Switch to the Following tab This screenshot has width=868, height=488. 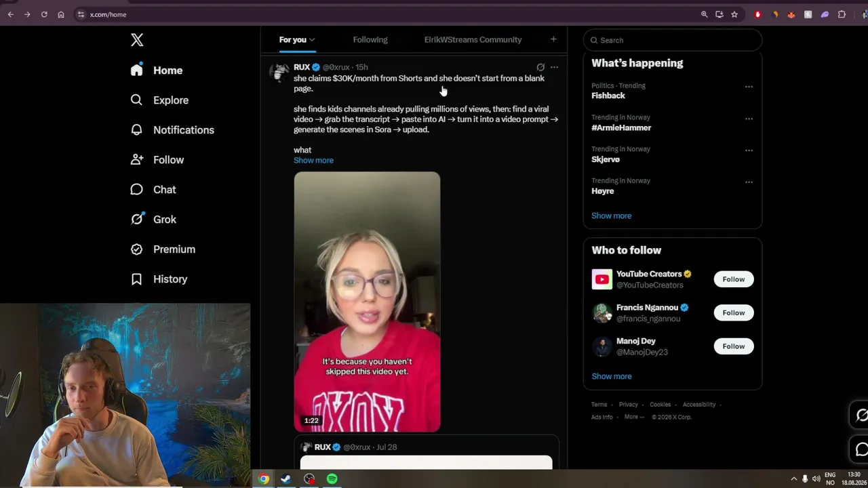pos(370,40)
